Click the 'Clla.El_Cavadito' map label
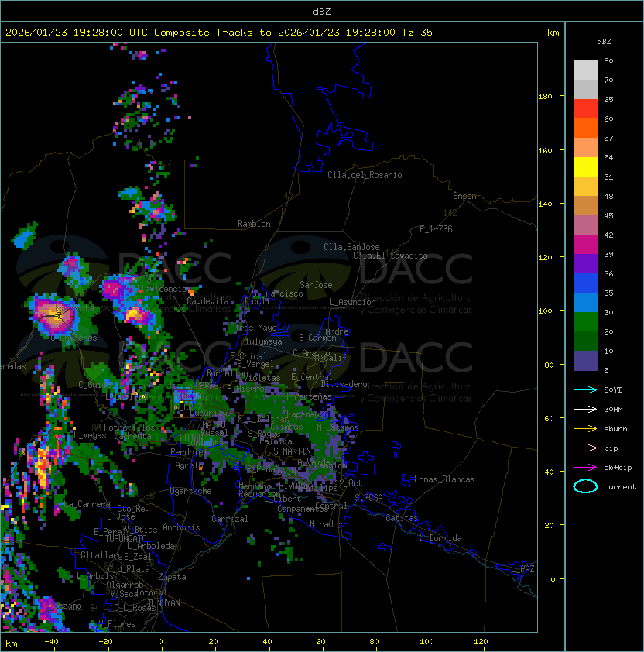 [x=390, y=256]
